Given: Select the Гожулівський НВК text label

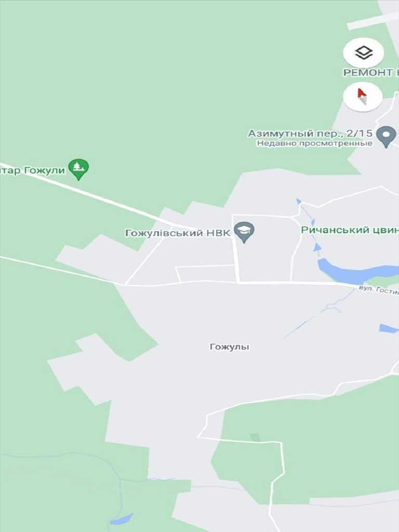Looking at the screenshot, I should point(178,233).
